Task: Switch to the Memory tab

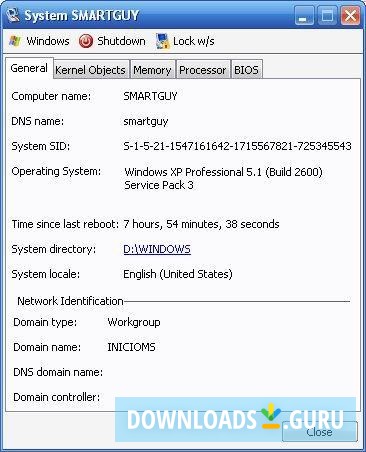Action: coord(152,70)
